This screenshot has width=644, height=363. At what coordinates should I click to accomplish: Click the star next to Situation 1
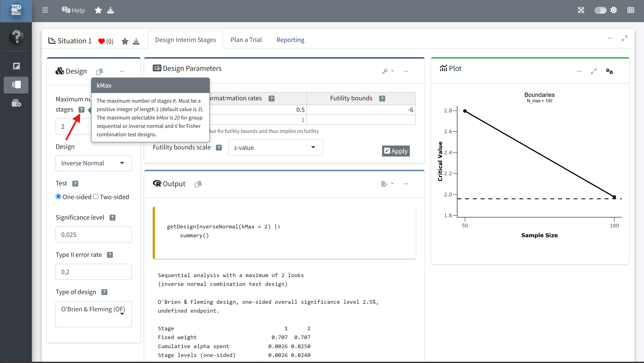coord(125,41)
